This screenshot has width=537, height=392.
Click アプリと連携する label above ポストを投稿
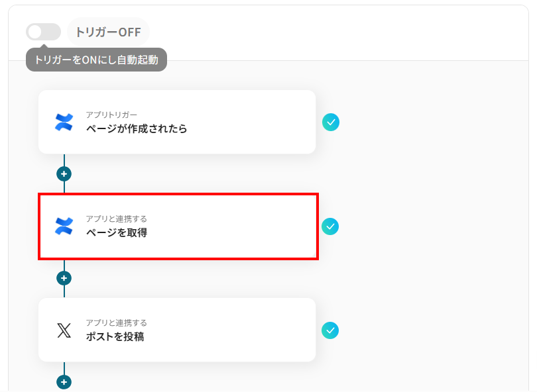[116, 323]
